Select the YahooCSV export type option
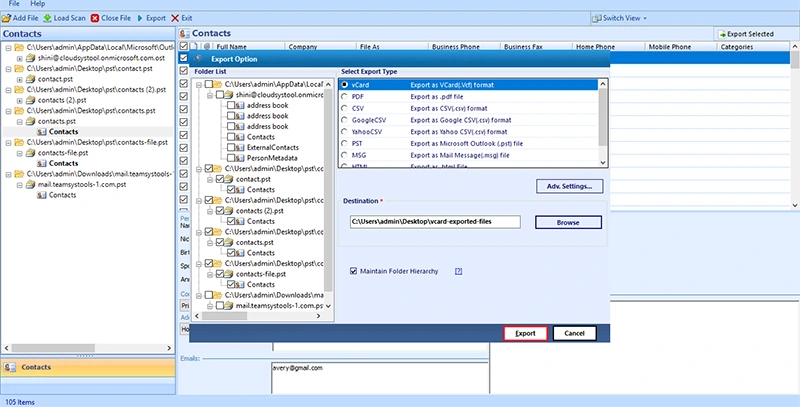This screenshot has height=407, width=800. 345,132
